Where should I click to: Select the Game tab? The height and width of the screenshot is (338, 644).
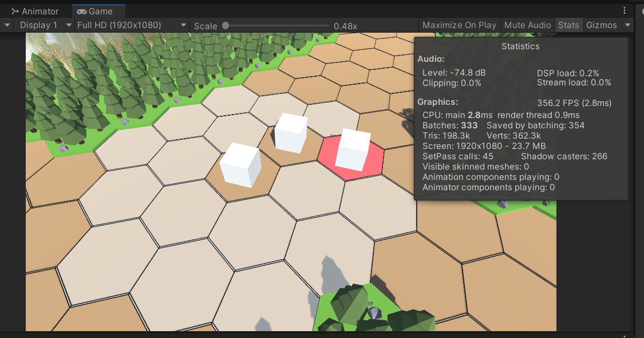98,11
